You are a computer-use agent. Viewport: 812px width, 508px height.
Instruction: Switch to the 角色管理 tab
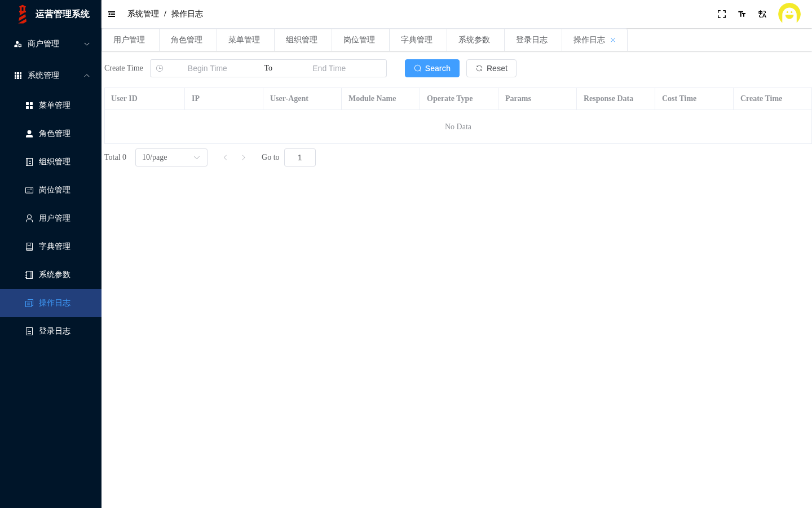pos(187,40)
